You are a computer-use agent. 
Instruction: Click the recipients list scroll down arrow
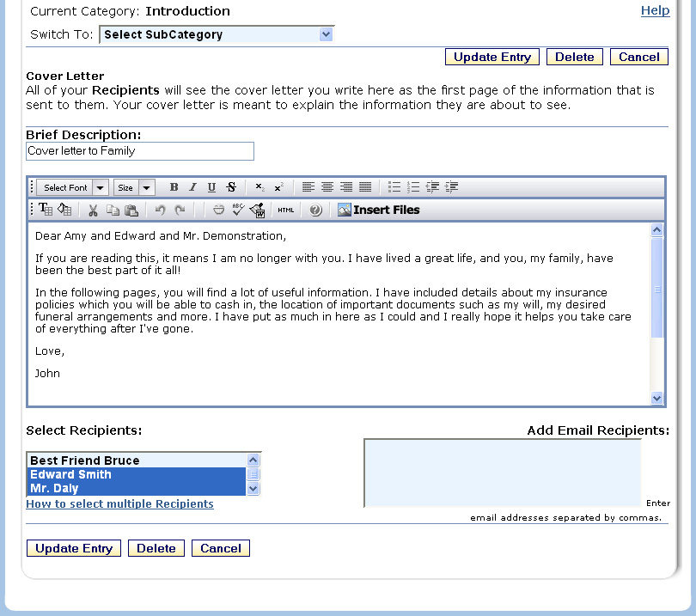click(x=253, y=489)
